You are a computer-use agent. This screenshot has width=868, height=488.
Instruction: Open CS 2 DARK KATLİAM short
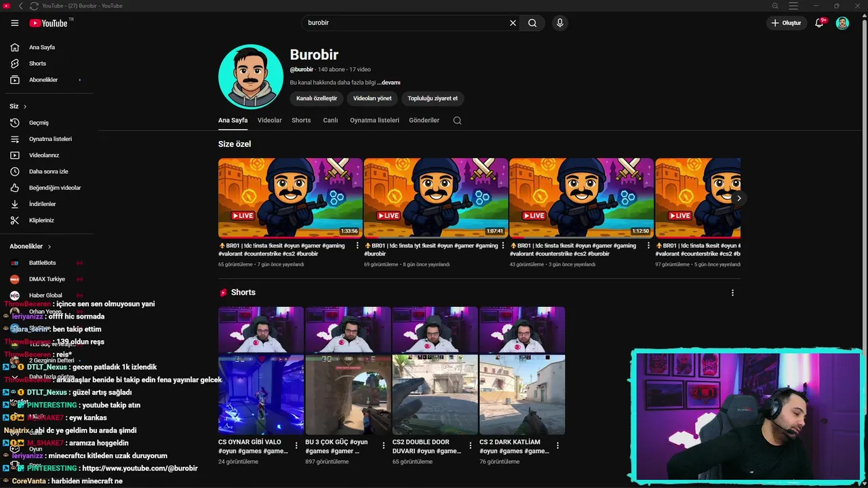pos(522,371)
